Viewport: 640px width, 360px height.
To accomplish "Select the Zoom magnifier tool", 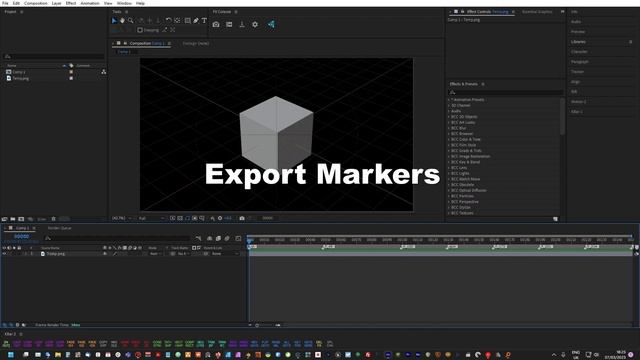I will [x=131, y=20].
